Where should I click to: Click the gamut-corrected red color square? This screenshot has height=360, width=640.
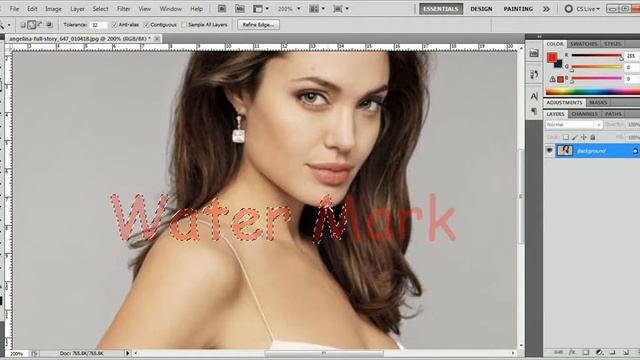560,79
